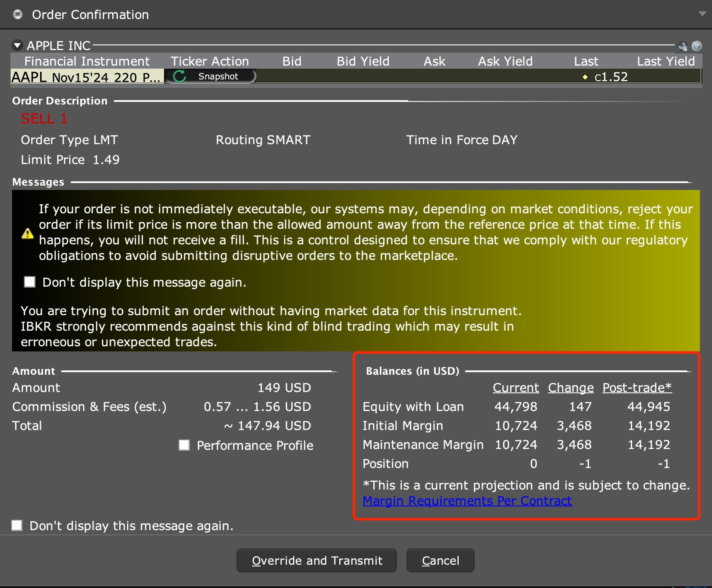712x588 pixels.
Task: Click total value ~ 147.94 USD
Action: 268,426
